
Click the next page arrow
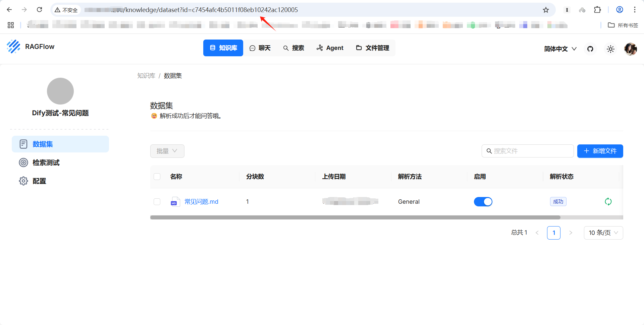pyautogui.click(x=571, y=233)
